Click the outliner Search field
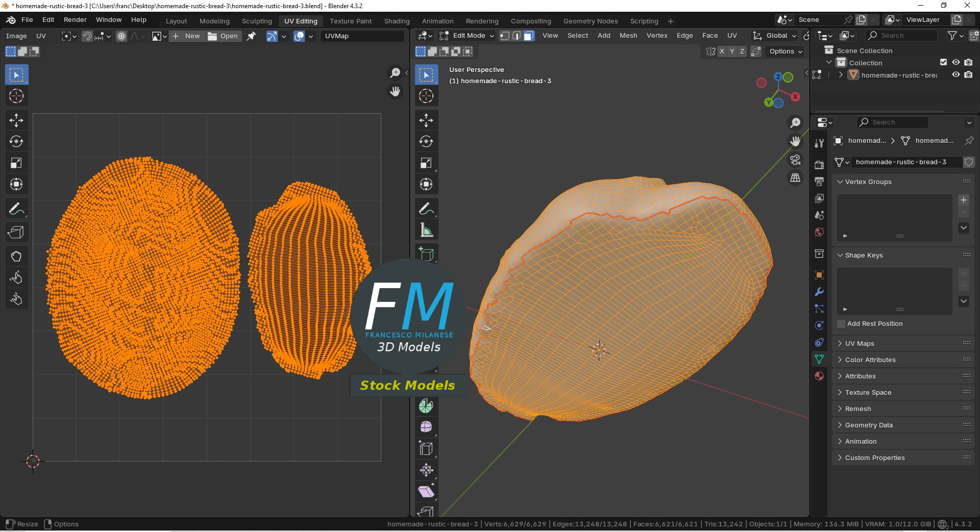 click(901, 36)
